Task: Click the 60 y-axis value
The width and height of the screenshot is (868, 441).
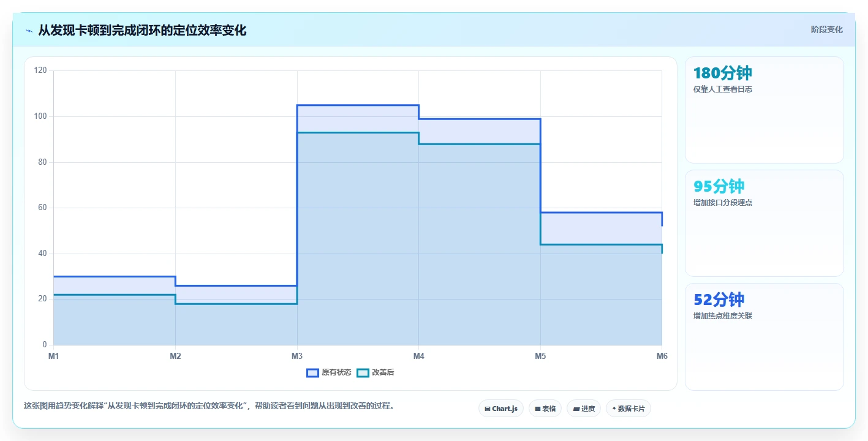Action: click(x=42, y=208)
